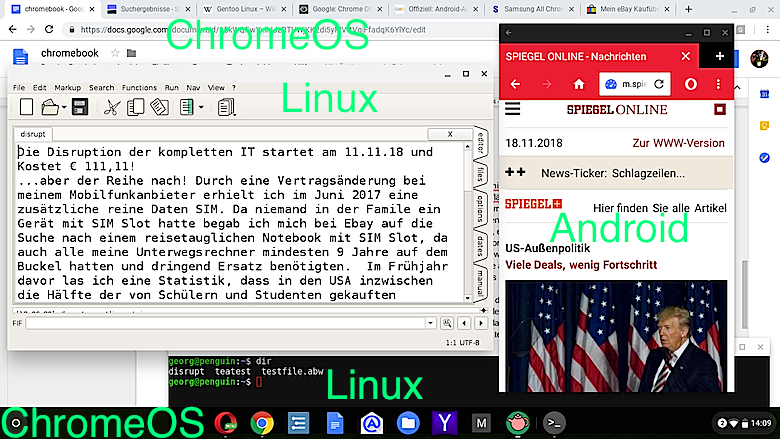Go to Opera Mini home page
780x439 pixels.
579,84
